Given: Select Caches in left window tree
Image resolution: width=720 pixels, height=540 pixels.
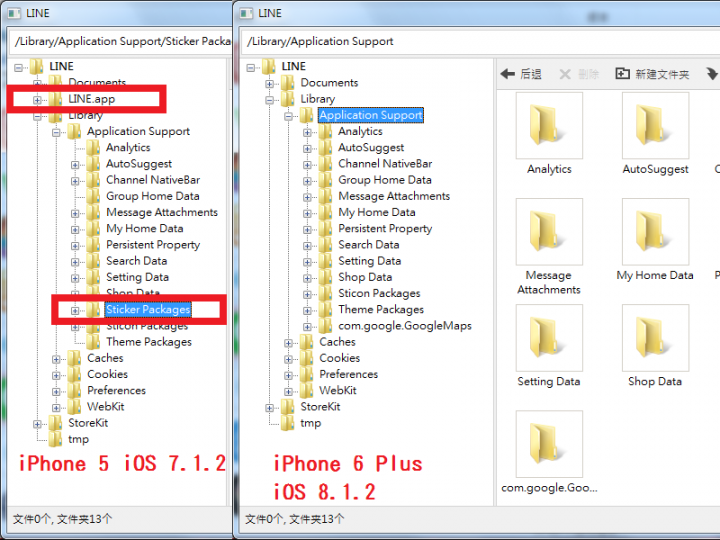Looking at the screenshot, I should tap(105, 358).
